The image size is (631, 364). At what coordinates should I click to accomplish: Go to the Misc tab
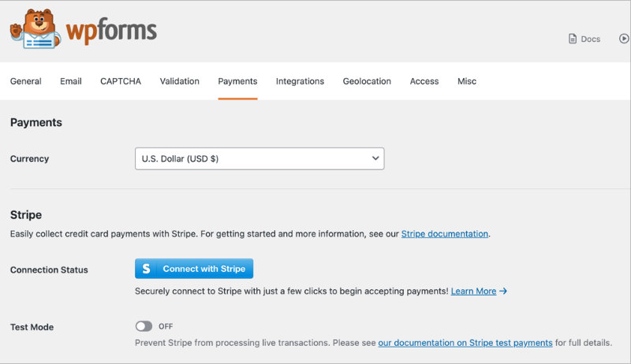click(x=467, y=81)
